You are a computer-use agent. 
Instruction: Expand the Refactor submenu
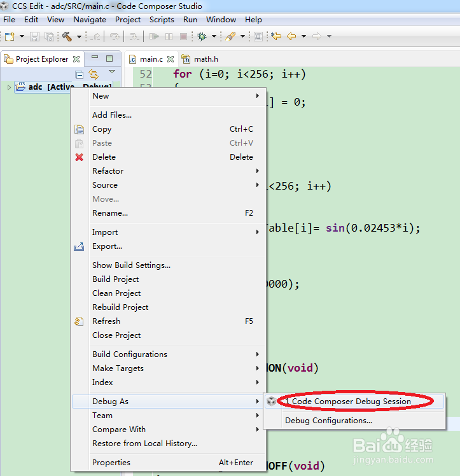click(169, 171)
